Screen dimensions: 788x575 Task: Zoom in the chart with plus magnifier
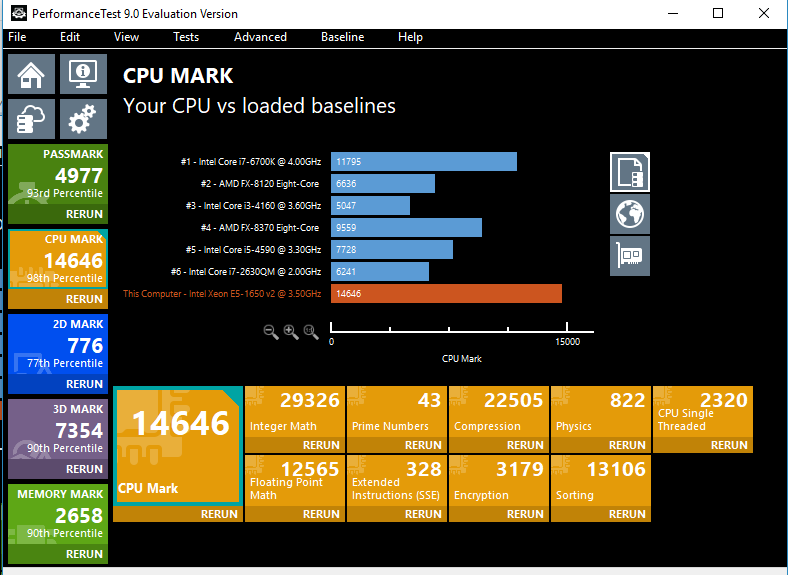291,332
